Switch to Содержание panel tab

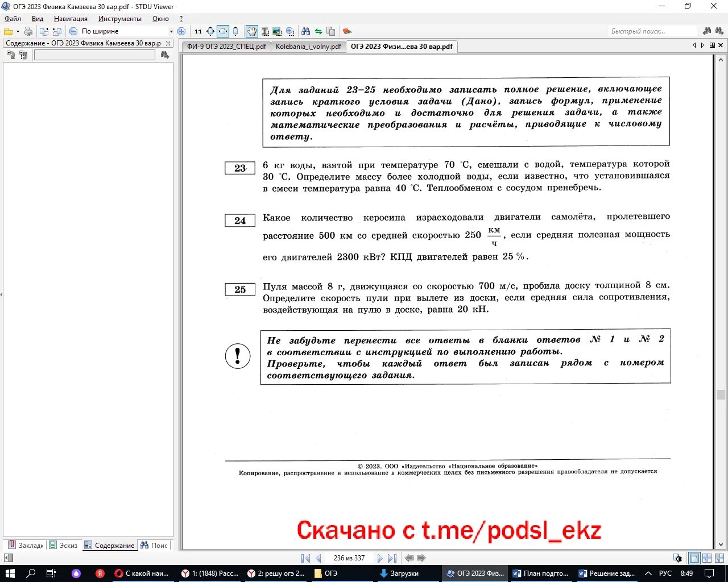(x=109, y=545)
